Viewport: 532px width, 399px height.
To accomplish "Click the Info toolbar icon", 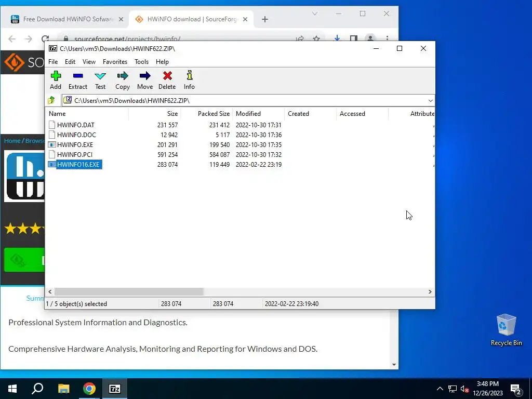I will [189, 75].
